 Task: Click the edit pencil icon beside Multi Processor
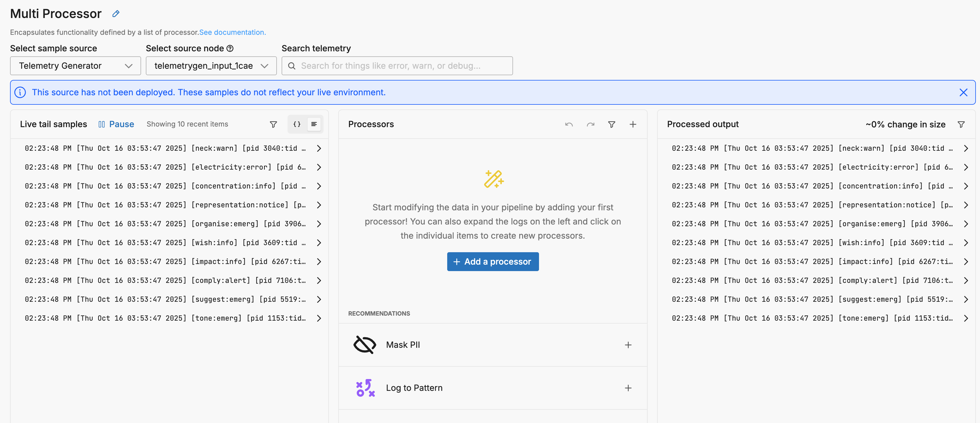coord(116,14)
